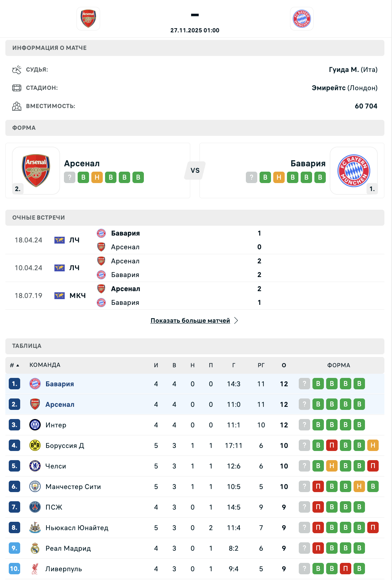The image size is (392, 580).
Task: Click PSG club icon in table
Action: 35,507
